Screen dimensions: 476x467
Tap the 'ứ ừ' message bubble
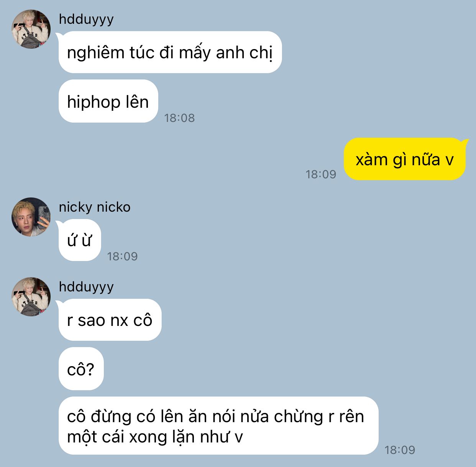(x=80, y=240)
